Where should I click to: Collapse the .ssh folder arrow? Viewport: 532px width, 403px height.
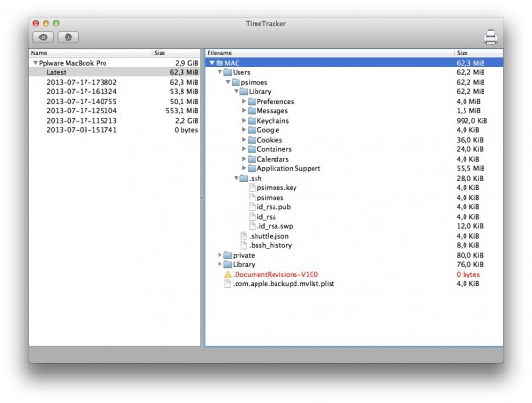coord(237,178)
